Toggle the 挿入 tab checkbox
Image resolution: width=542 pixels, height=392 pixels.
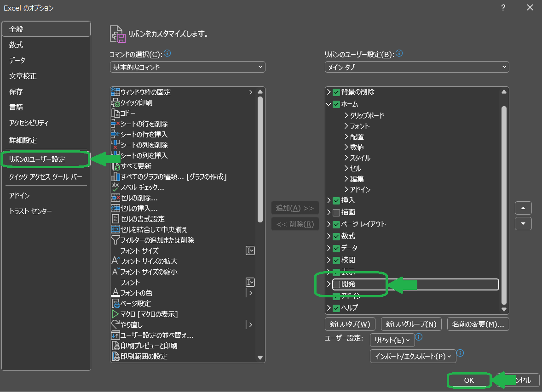pos(336,201)
